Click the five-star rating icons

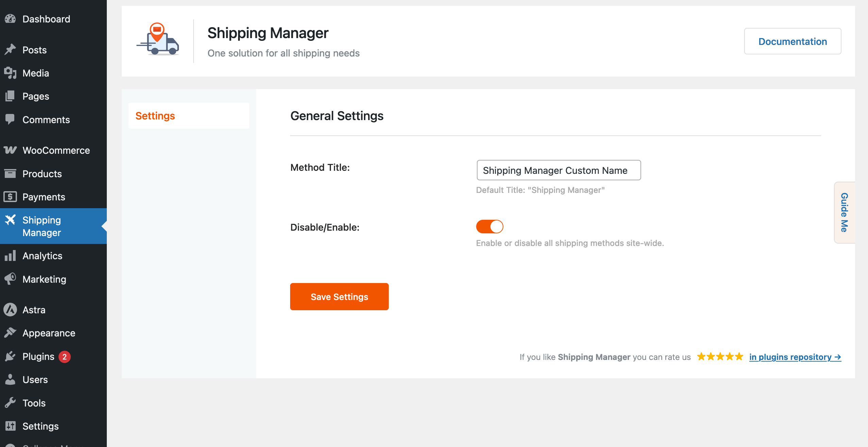point(720,357)
